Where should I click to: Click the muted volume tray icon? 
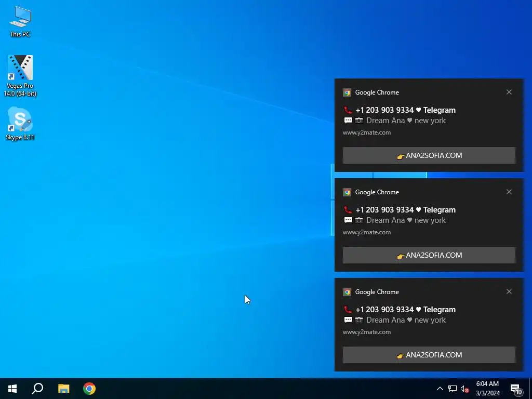[x=464, y=389]
